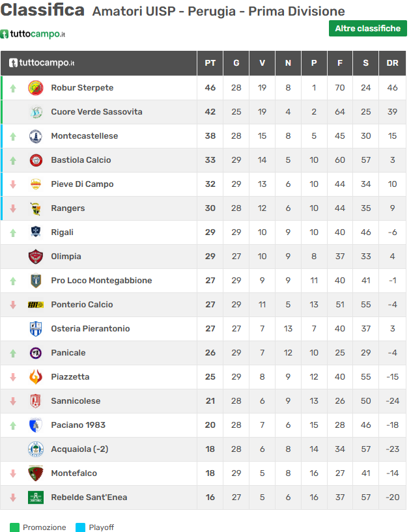This screenshot has width=411, height=532.
Task: Click the Olimpia team crest
Action: (35, 257)
